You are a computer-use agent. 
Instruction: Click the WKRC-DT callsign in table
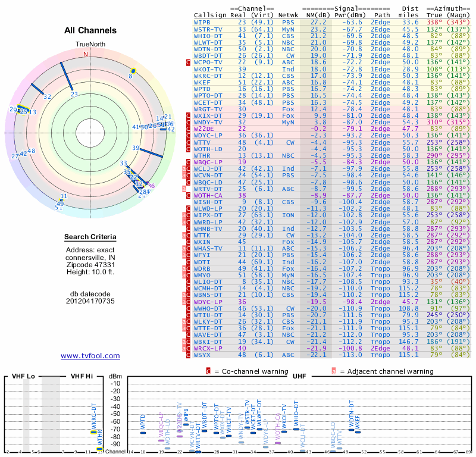208,76
